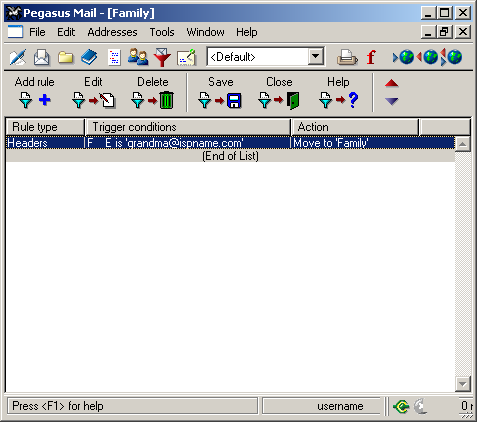This screenshot has height=422, width=477.
Task: Open the address books blue book icon
Action: pyautogui.click(x=89, y=57)
